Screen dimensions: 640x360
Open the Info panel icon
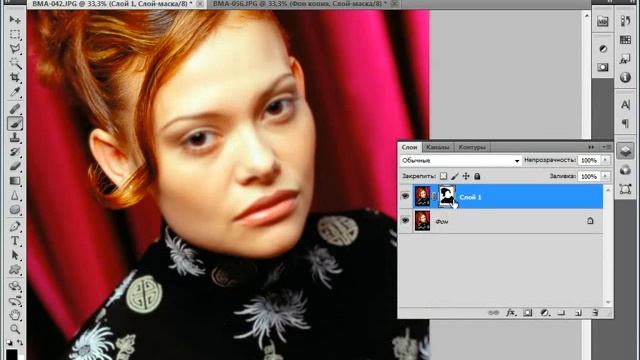point(625,77)
